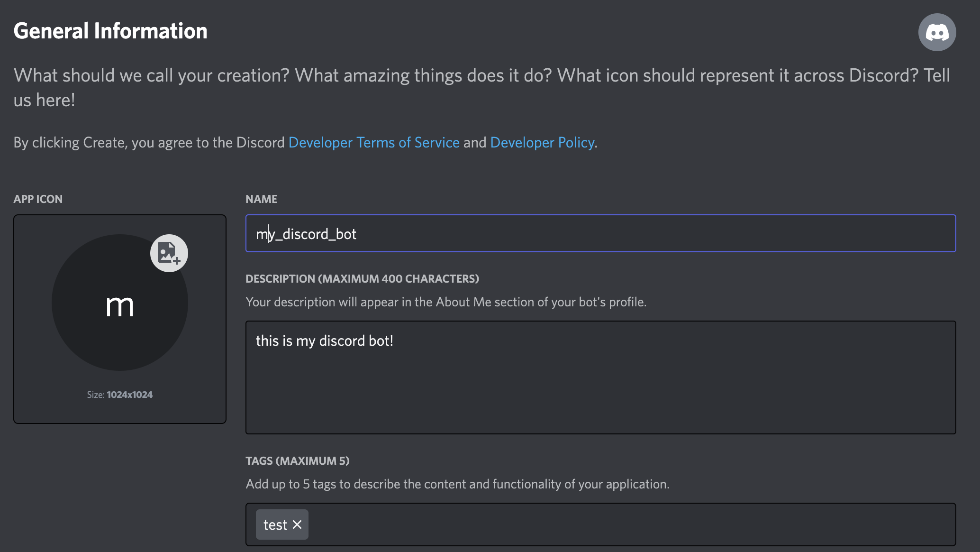Screen dimensions: 980x552
Task: Click the APP ICON section label
Action: [38, 199]
